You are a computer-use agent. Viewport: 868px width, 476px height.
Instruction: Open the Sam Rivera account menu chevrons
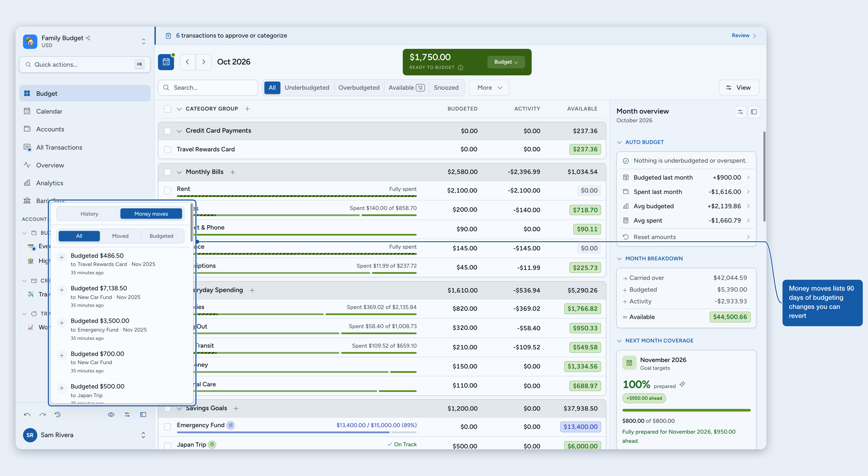(x=143, y=435)
